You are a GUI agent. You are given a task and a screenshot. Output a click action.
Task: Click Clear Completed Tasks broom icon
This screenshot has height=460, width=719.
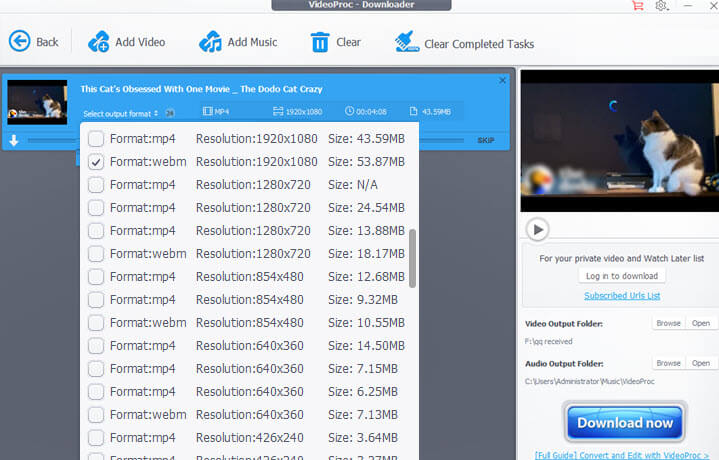coord(406,42)
